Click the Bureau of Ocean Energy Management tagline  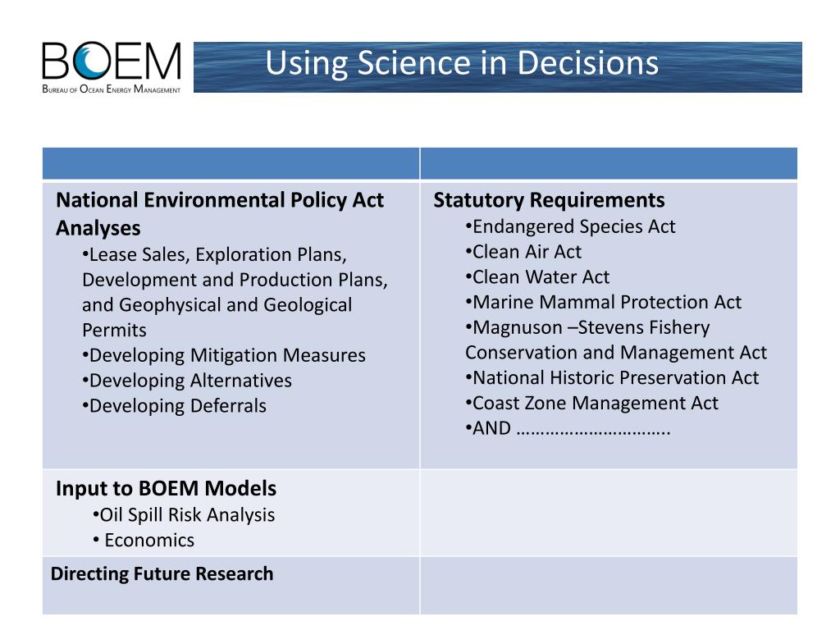[112, 89]
